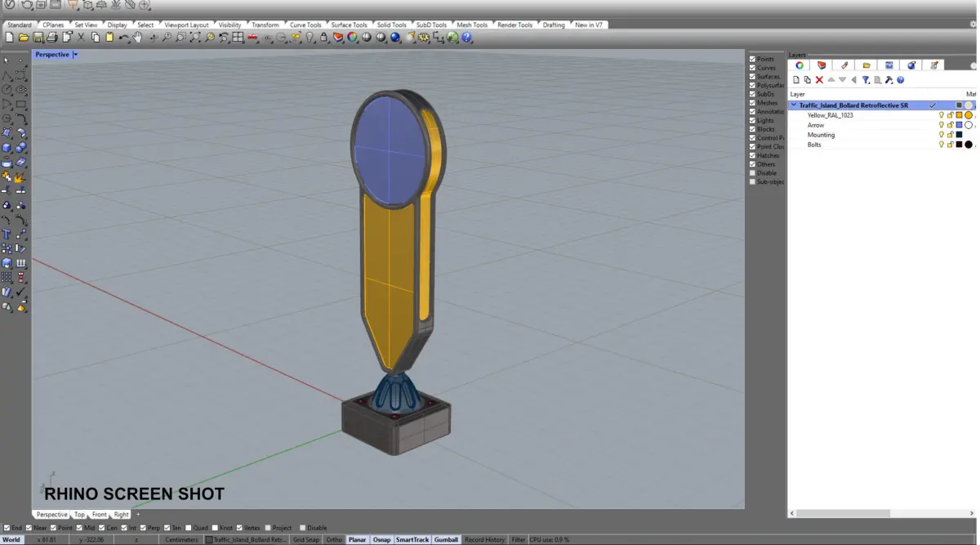Select the Pan hand tool
The image size is (980, 545).
137,38
